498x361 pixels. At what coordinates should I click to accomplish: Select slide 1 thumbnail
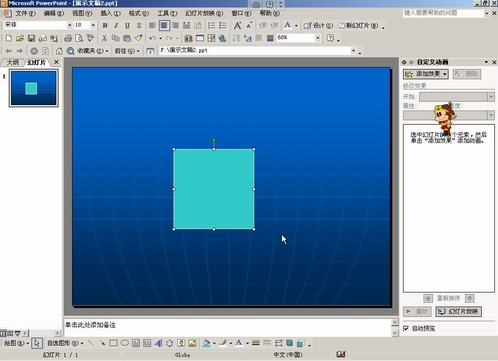[x=34, y=88]
